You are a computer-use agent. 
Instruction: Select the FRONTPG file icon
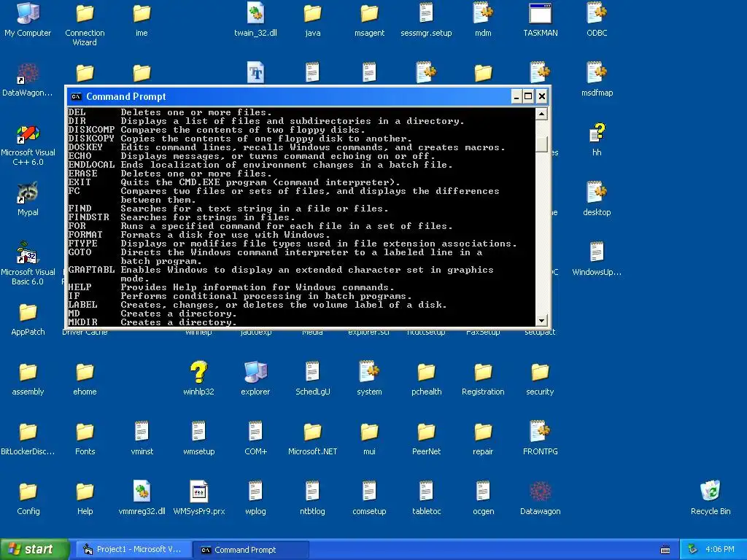tap(540, 432)
